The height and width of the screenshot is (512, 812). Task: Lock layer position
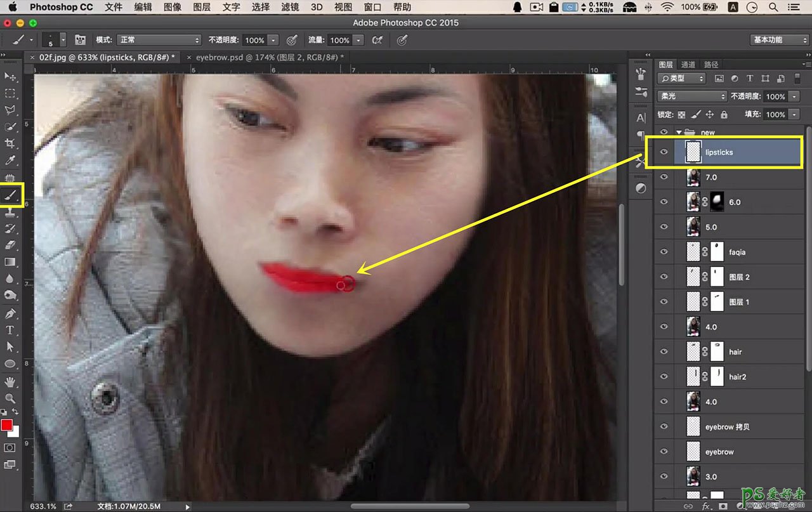coord(710,115)
